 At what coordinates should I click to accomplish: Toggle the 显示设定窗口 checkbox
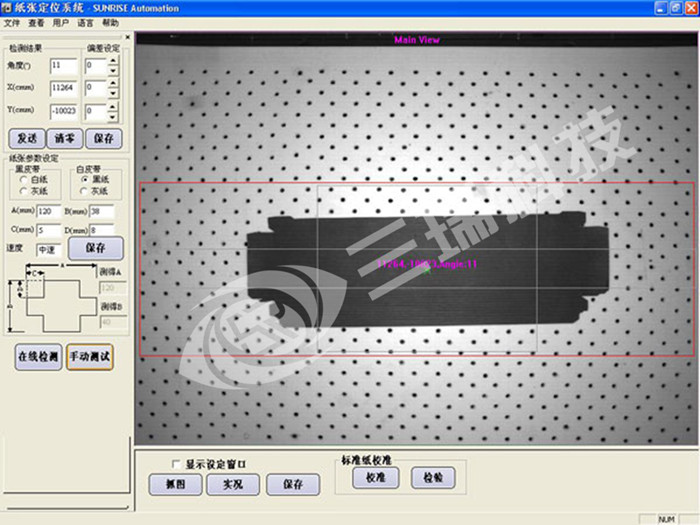pos(176,465)
